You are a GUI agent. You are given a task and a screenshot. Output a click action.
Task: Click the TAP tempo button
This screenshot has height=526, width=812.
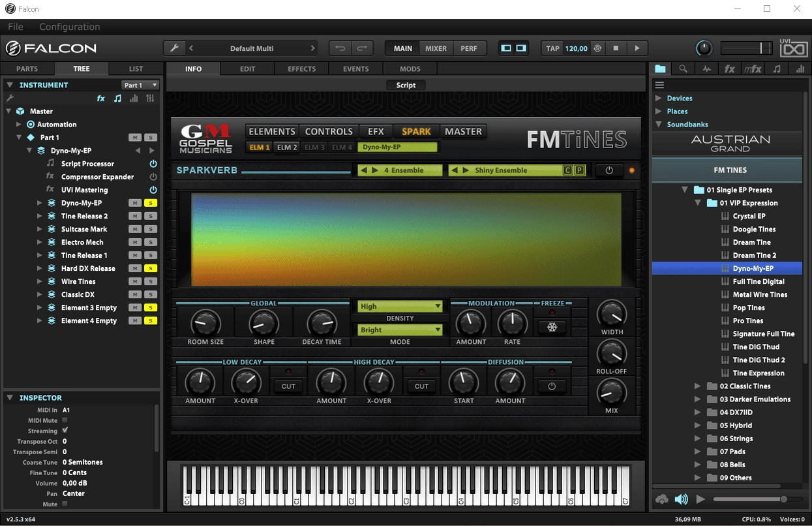[x=553, y=48]
